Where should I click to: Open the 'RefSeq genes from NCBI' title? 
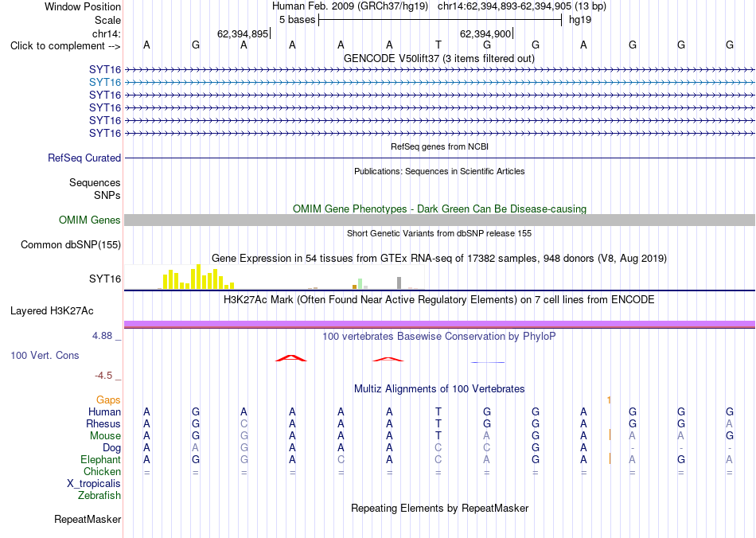pos(439,146)
